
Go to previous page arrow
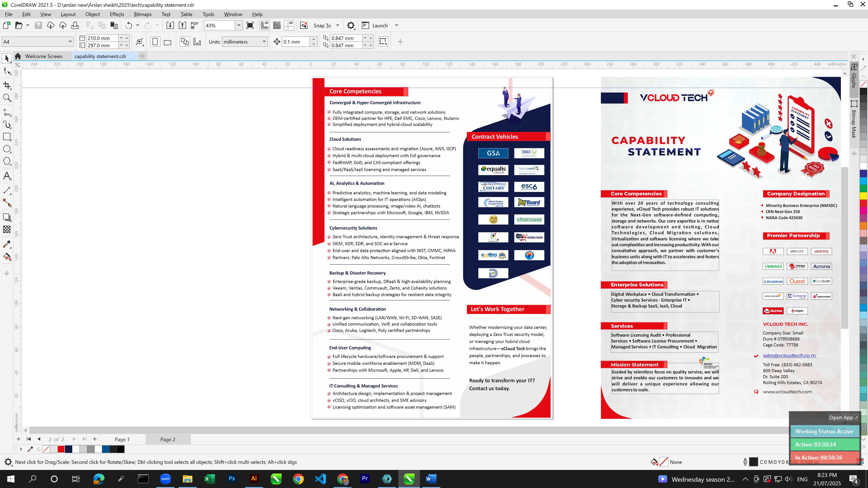(39, 439)
